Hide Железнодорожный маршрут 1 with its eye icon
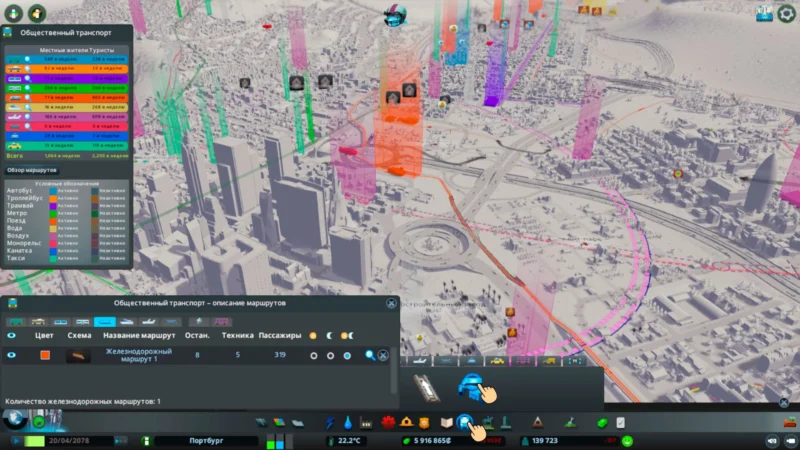 (11, 355)
